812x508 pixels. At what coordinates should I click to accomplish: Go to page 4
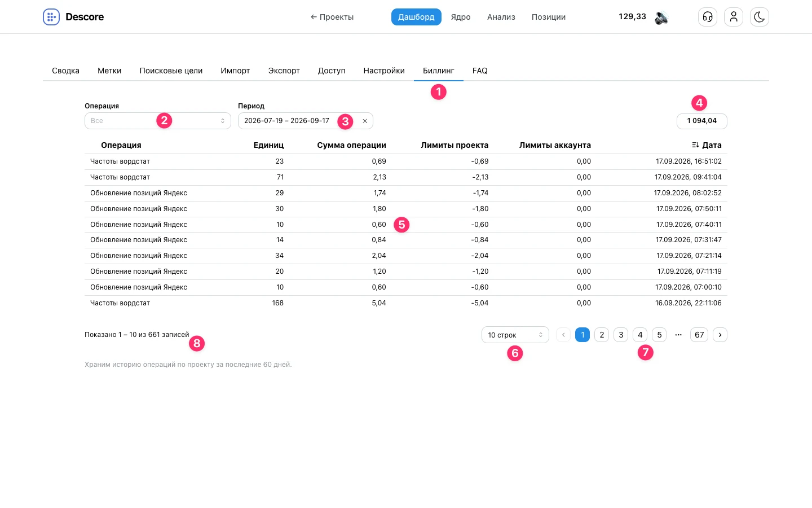640,335
